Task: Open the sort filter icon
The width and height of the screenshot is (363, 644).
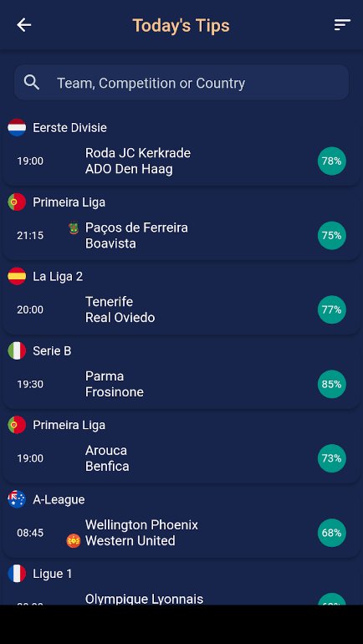Action: pos(342,25)
